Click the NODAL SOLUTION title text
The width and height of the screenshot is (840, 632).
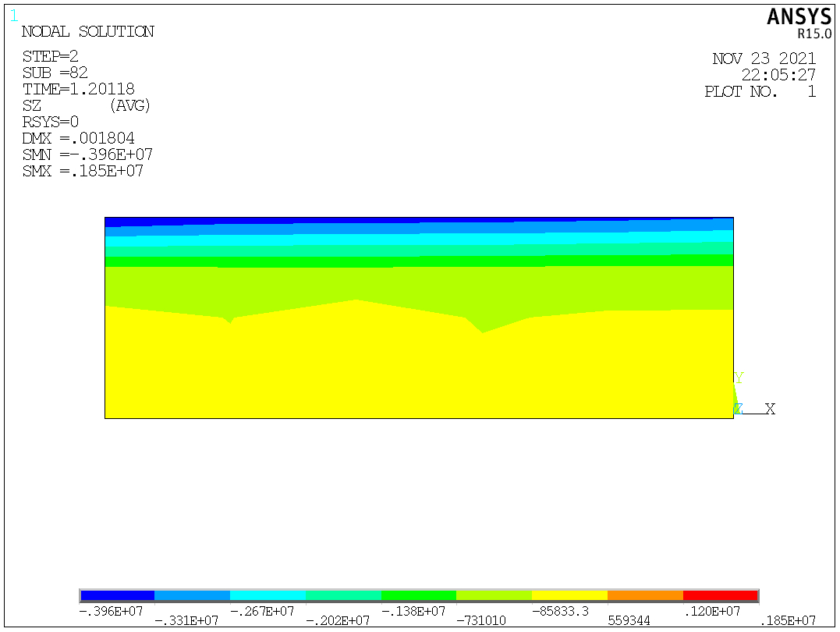click(87, 32)
